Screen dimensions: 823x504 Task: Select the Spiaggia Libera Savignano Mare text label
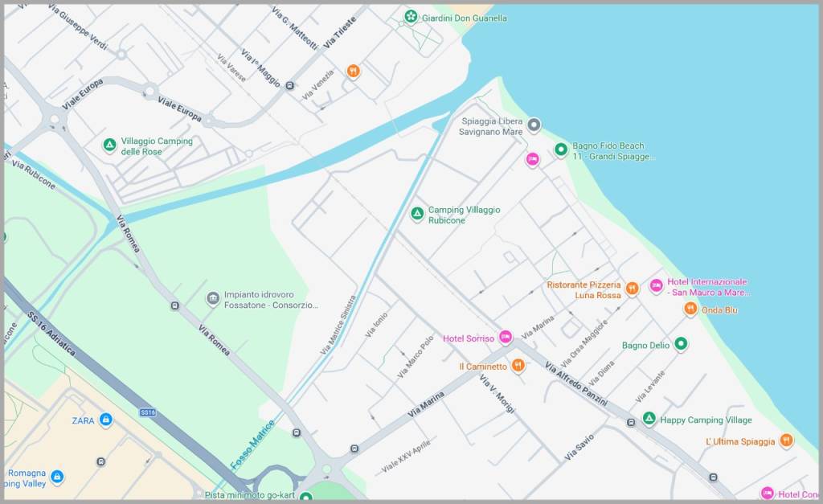[x=491, y=126]
